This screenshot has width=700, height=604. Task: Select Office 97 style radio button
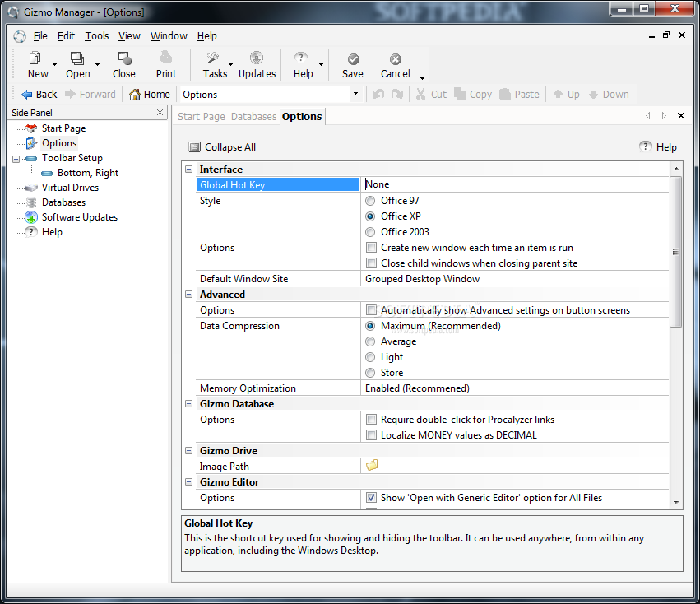(370, 201)
